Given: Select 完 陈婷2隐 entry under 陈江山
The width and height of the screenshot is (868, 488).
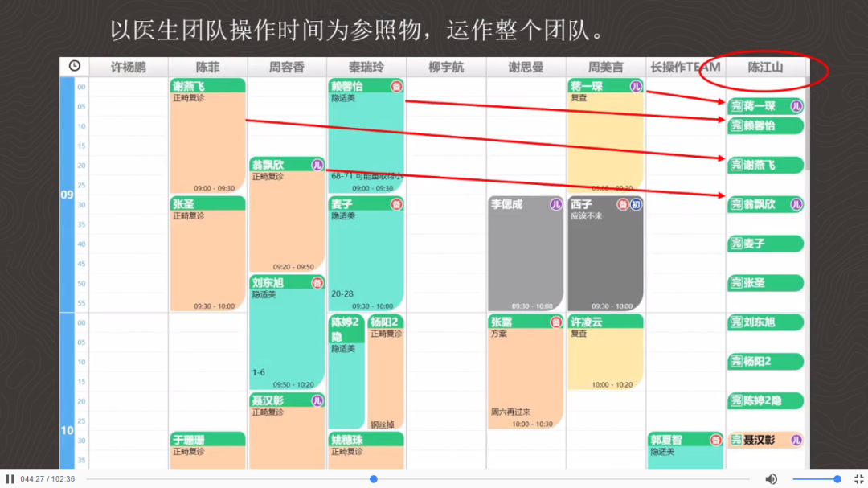Looking at the screenshot, I should point(765,401).
